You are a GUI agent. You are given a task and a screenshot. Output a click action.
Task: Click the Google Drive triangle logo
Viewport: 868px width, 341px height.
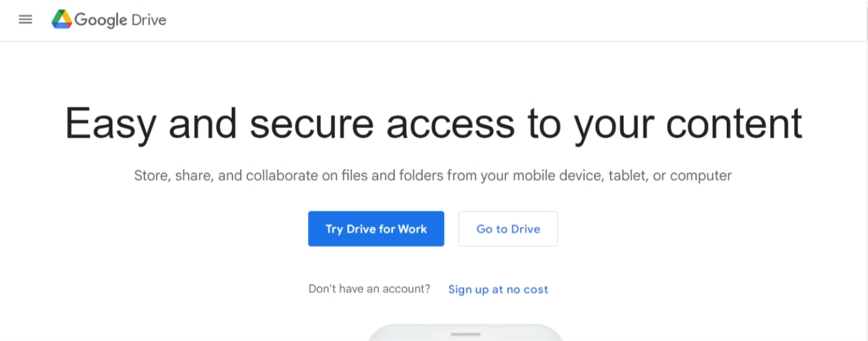(x=62, y=19)
